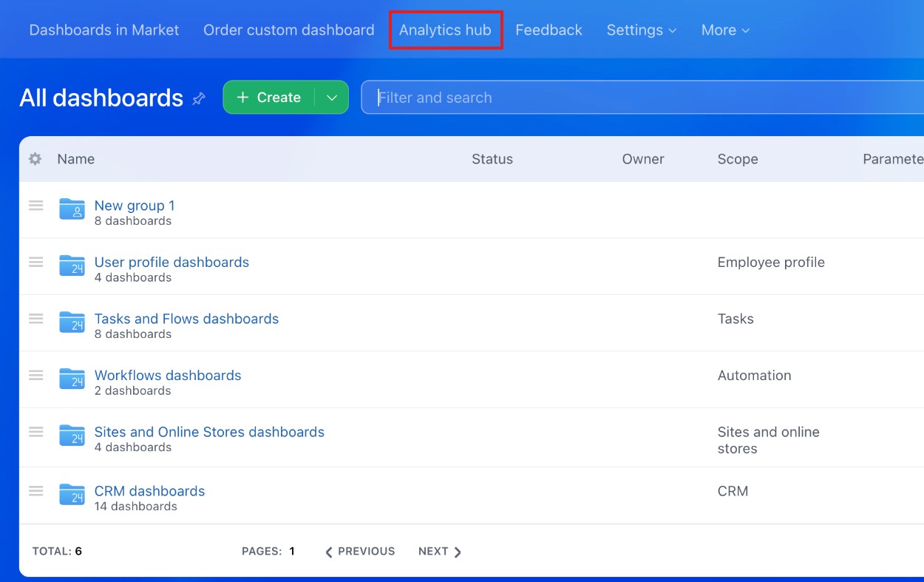Click the pin icon beside All dashboards
The image size is (924, 582).
point(199,98)
